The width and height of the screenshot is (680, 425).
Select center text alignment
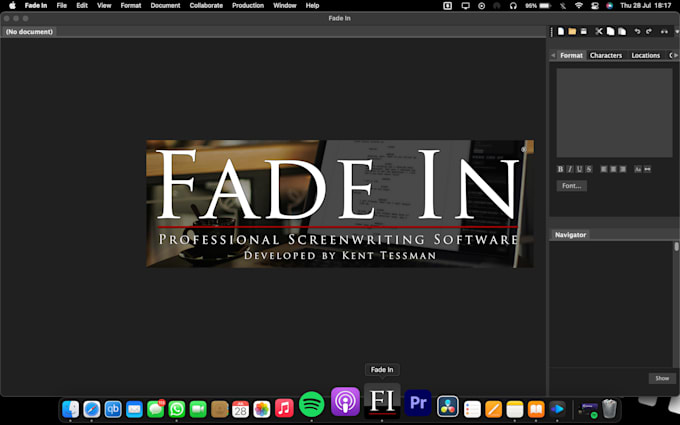coord(613,169)
